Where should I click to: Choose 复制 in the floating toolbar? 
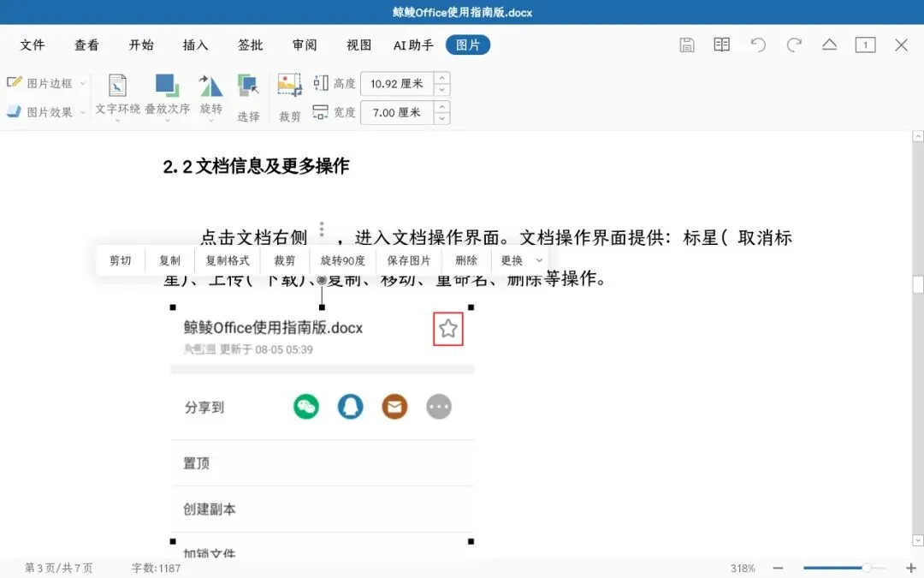point(169,260)
